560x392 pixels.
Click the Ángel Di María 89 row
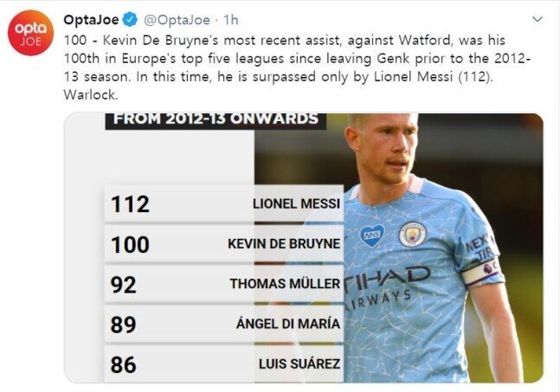click(x=224, y=325)
